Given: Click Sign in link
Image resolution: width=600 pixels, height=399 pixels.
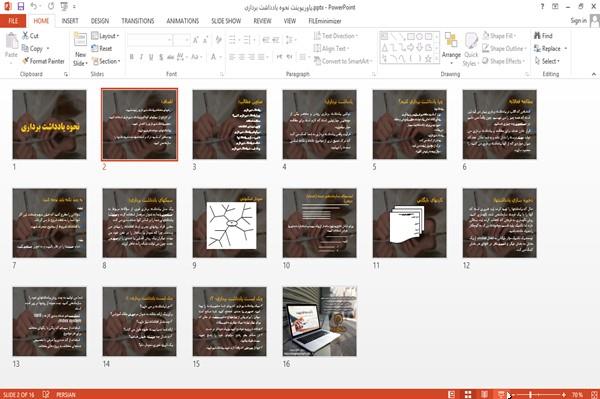Looking at the screenshot, I should pos(578,21).
